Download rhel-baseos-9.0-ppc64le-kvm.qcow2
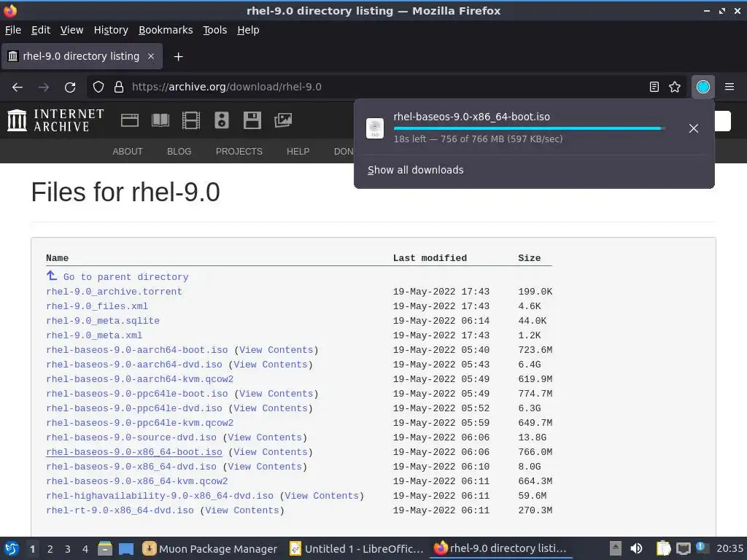Image resolution: width=747 pixels, height=560 pixels. coord(139,423)
